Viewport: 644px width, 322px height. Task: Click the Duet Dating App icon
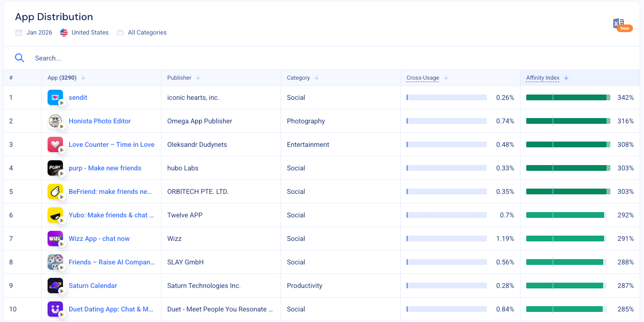click(55, 309)
